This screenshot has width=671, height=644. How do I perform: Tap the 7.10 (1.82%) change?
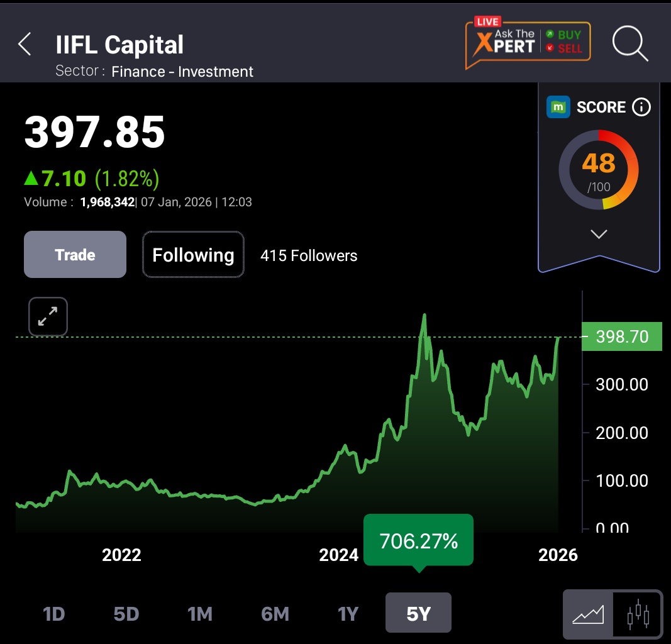(92, 179)
